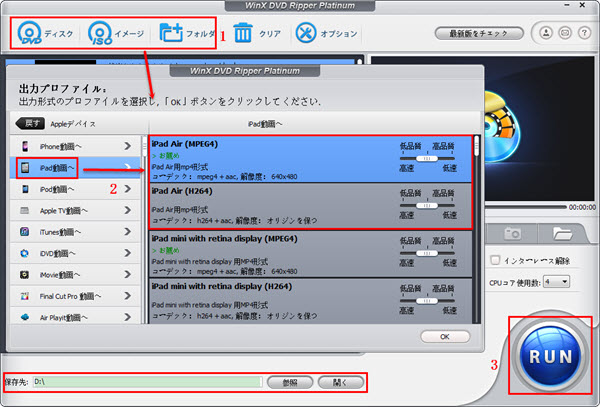The image size is (600, 407).
Task: Open the output folder with 開く button
Action: click(x=341, y=383)
